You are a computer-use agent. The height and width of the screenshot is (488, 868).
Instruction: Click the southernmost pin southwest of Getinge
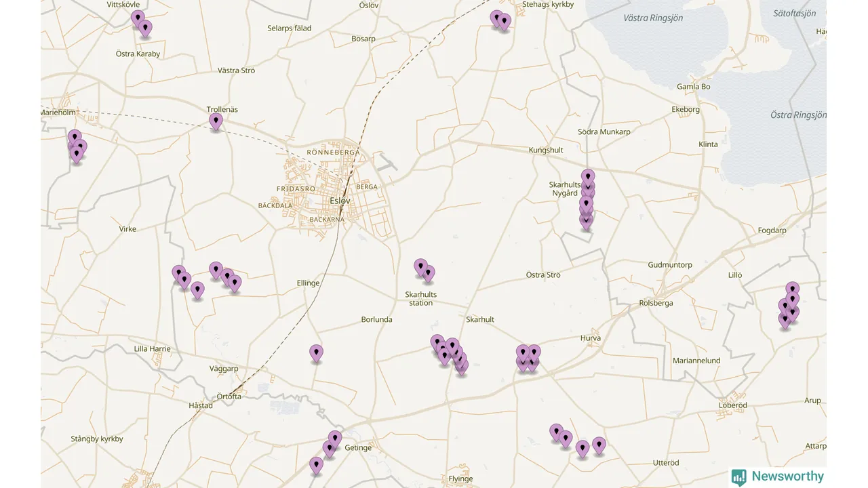coord(316,466)
